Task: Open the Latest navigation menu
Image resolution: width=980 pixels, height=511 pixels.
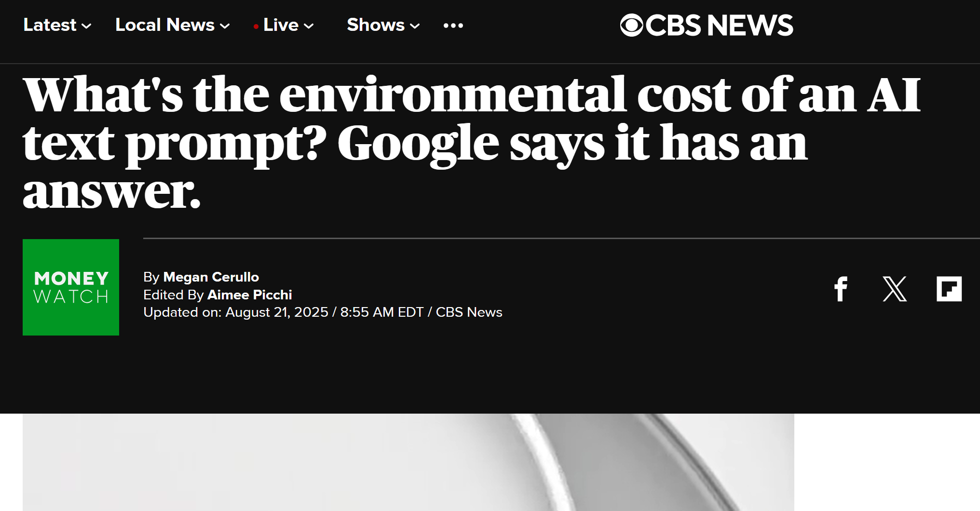Action: 50,25
